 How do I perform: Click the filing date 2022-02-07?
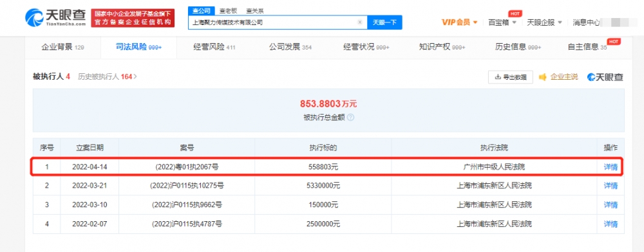[90, 224]
